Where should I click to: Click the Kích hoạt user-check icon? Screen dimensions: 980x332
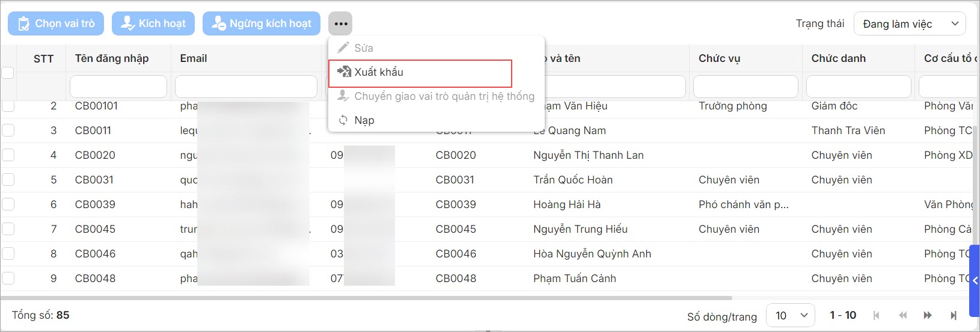[127, 23]
